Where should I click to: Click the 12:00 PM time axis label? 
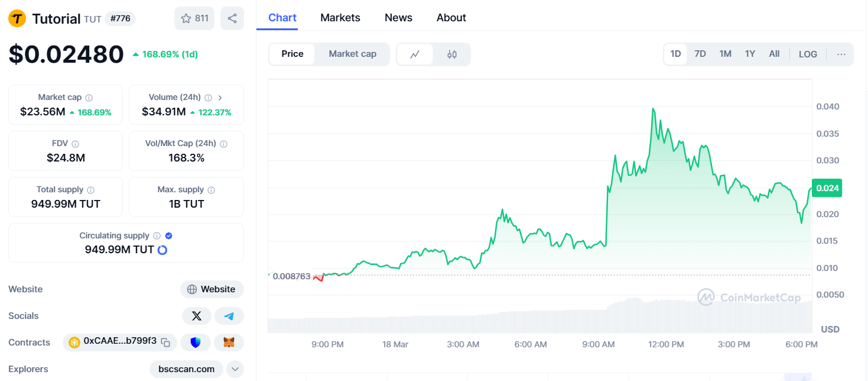coord(666,344)
